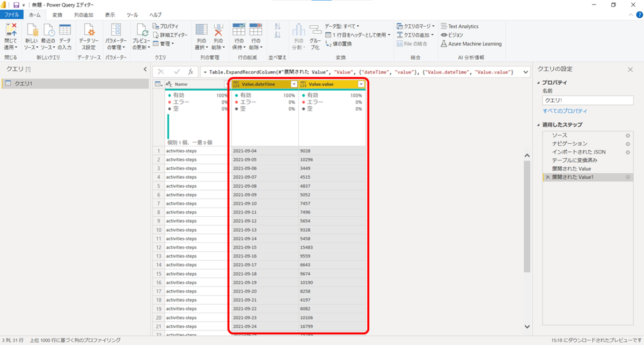Open the 最近のソース (Recent Sources) button

click(x=48, y=37)
